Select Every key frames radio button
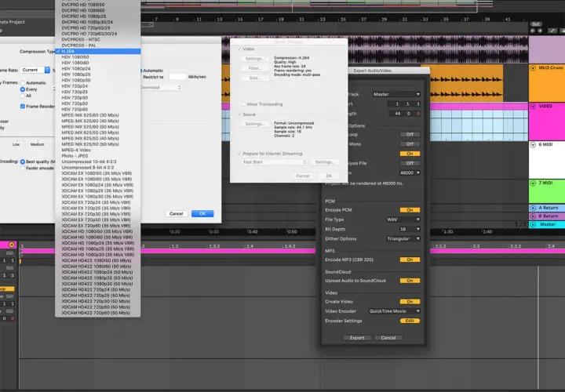The height and width of the screenshot is (392, 565). point(23,89)
